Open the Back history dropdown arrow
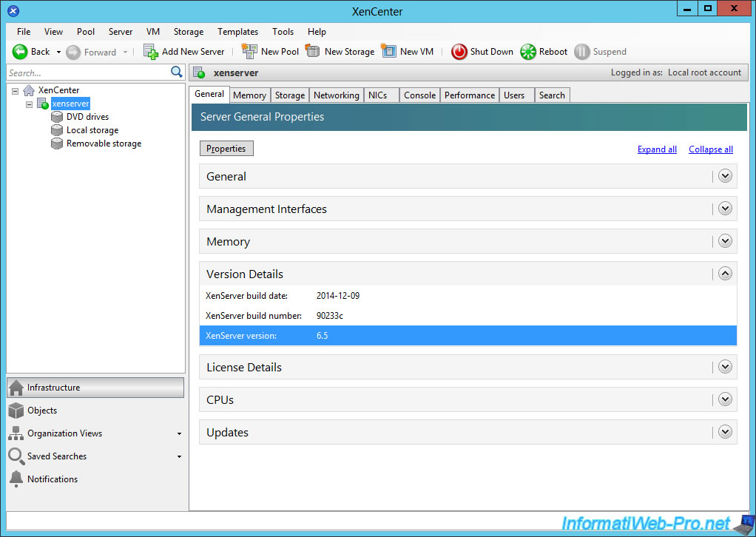 click(59, 52)
